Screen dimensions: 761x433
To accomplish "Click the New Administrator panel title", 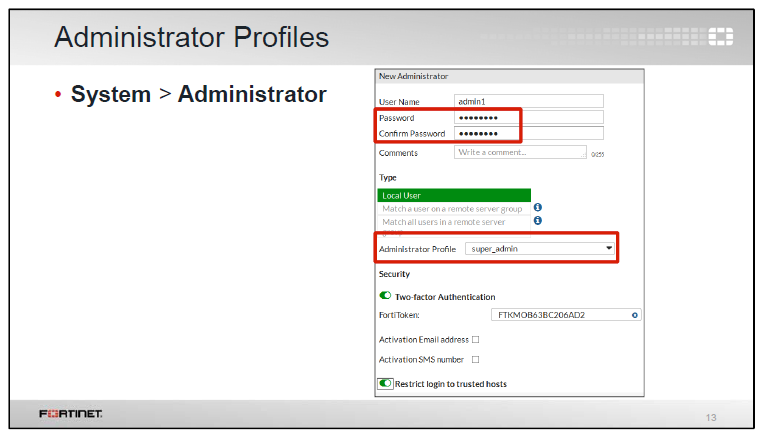I will pos(413,76).
